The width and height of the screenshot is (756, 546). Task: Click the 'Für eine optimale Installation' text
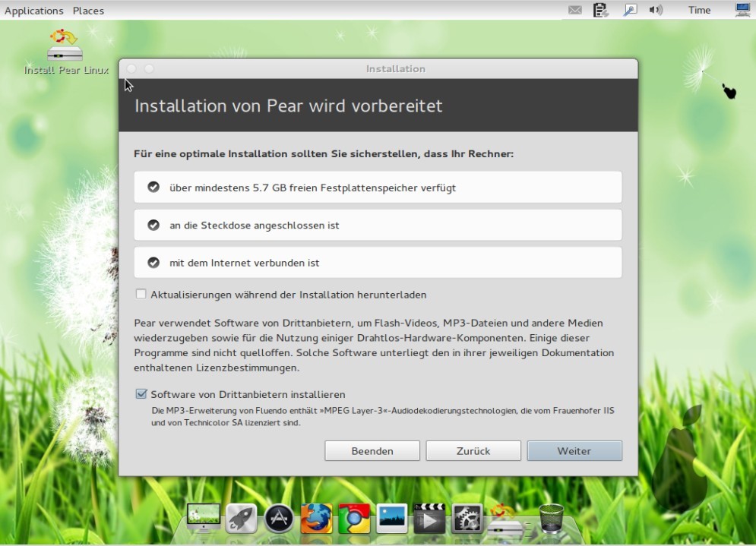[324, 153]
